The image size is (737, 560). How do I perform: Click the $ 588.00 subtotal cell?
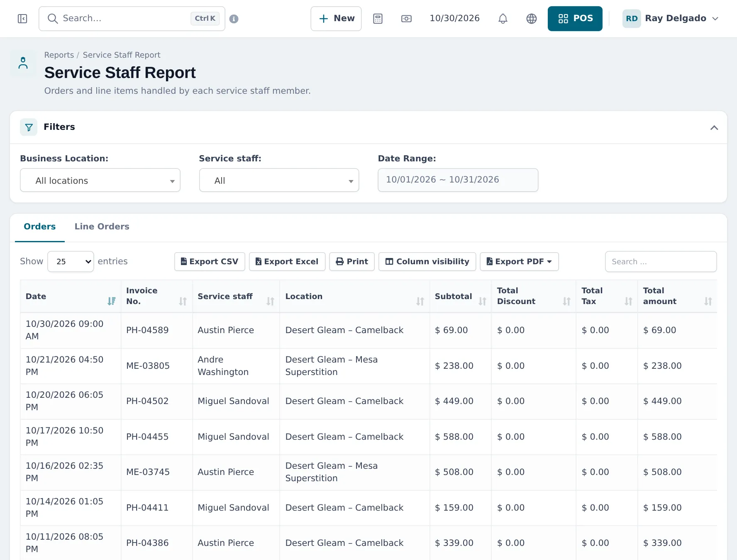click(x=460, y=437)
